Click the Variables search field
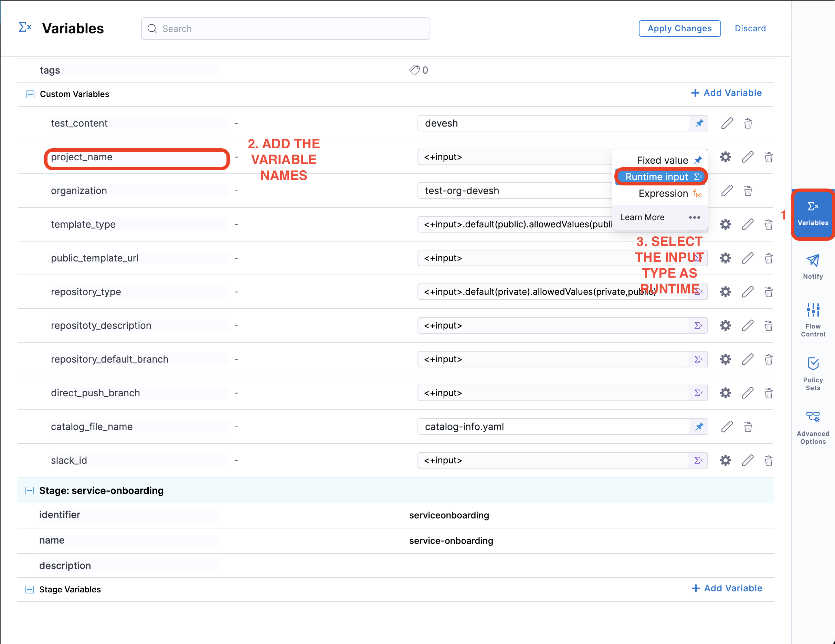 (286, 29)
